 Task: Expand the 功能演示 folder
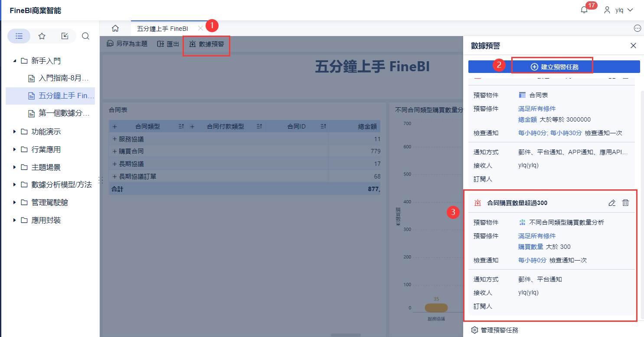click(x=15, y=132)
